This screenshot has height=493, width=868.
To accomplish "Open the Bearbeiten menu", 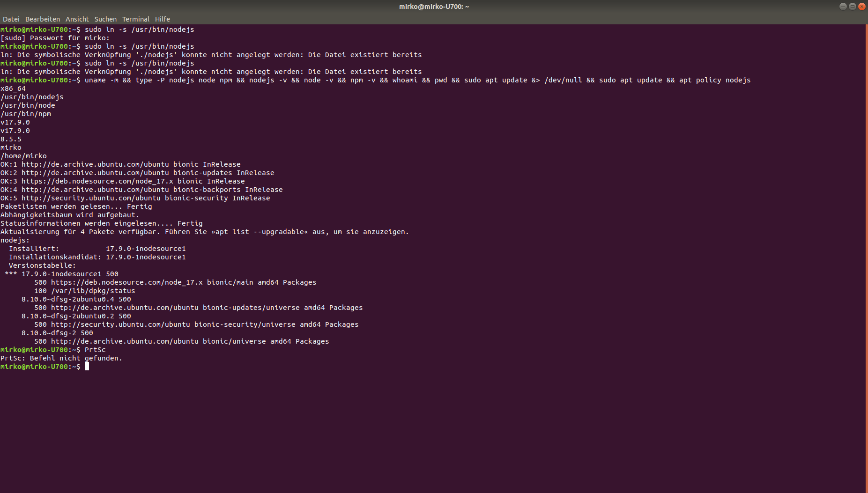I will point(43,19).
